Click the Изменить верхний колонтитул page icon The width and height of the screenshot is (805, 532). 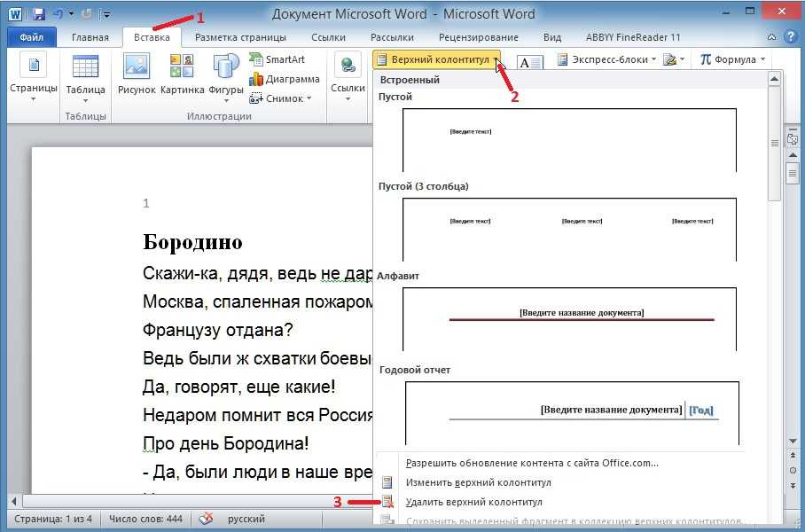(x=387, y=482)
